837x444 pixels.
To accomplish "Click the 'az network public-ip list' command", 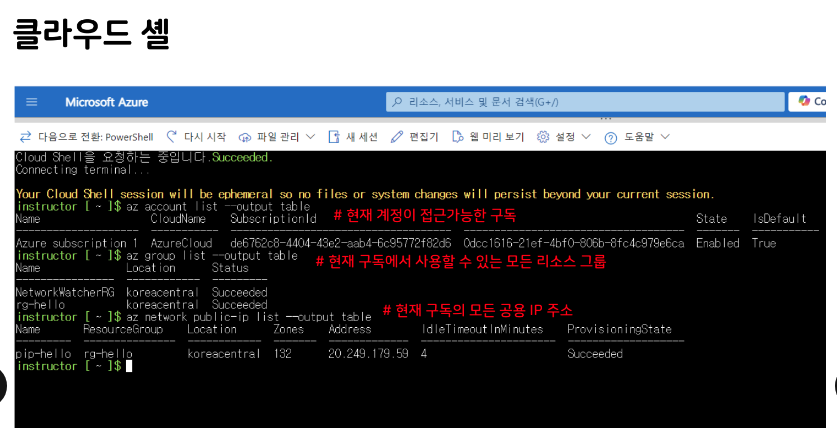I will tap(249, 317).
